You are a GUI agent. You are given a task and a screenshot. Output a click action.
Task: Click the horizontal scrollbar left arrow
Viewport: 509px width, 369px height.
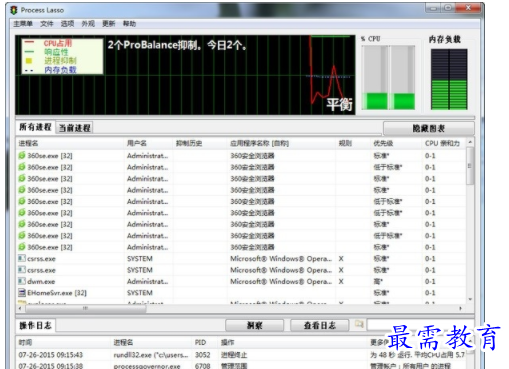coord(20,309)
